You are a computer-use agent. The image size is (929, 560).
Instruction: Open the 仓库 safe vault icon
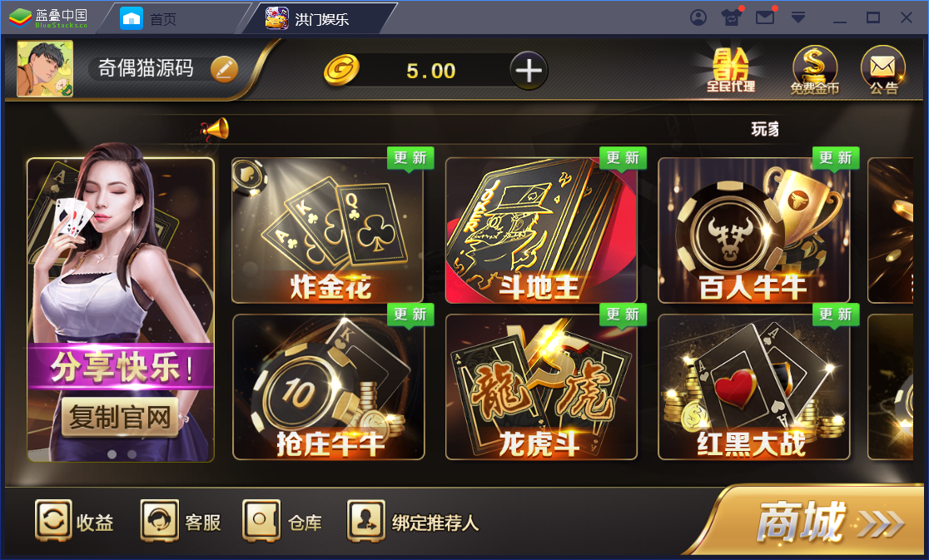[x=282, y=521]
